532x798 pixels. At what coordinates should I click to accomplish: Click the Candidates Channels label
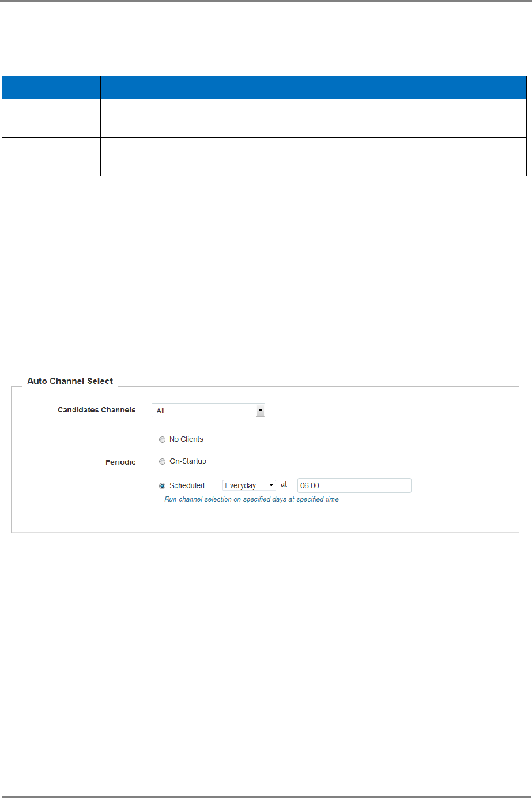[97, 410]
